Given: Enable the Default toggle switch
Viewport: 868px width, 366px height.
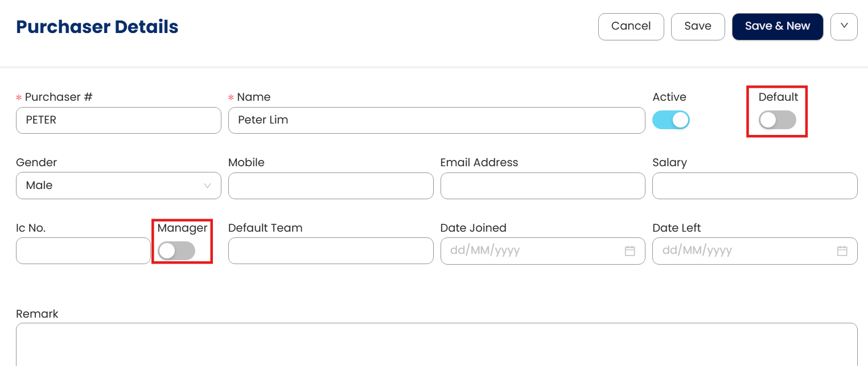Looking at the screenshot, I should click(777, 120).
